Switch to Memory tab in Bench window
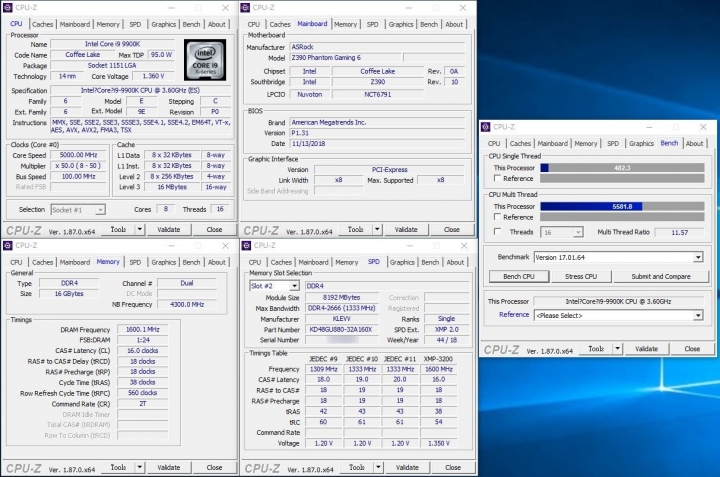Viewport: 720px width, 477px height. 585,143
